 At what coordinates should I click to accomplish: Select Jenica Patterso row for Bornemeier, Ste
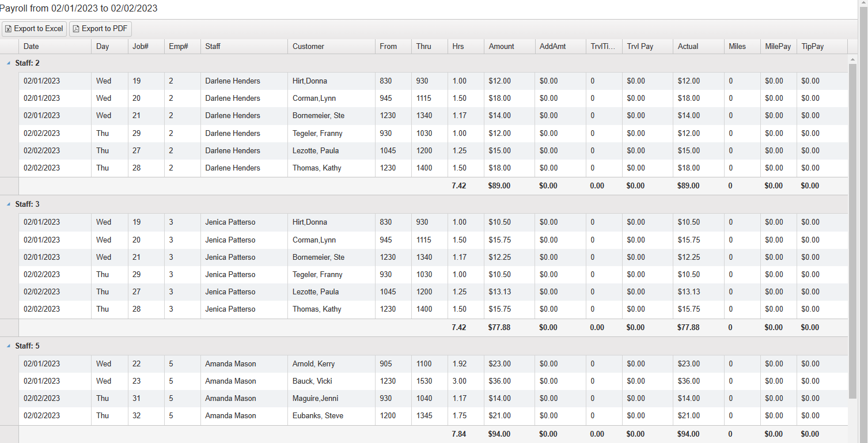(433, 258)
